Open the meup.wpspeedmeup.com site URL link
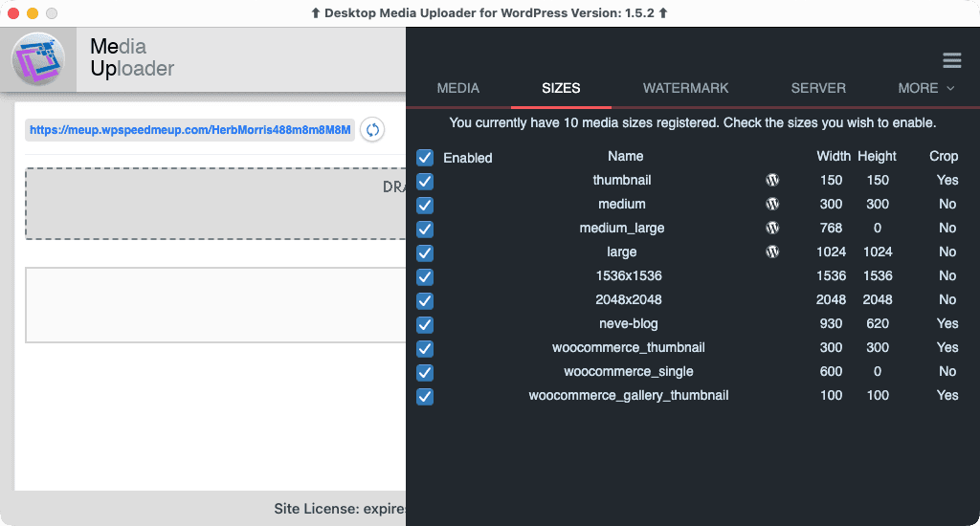Image resolution: width=980 pixels, height=526 pixels. click(x=190, y=130)
